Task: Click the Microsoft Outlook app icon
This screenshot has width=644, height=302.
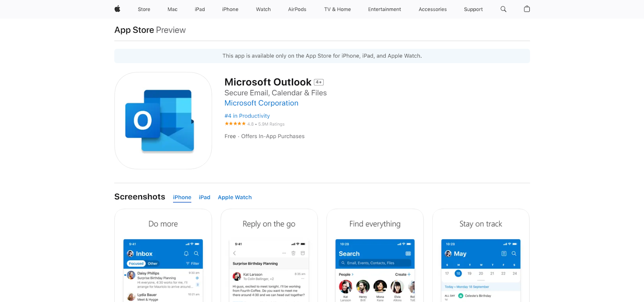Action: [163, 121]
